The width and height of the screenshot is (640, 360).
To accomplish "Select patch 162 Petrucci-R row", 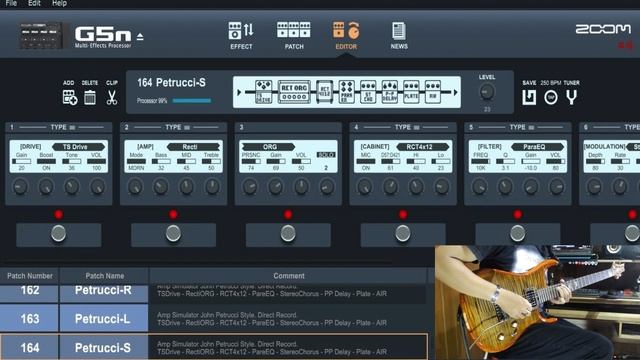I will (x=213, y=293).
